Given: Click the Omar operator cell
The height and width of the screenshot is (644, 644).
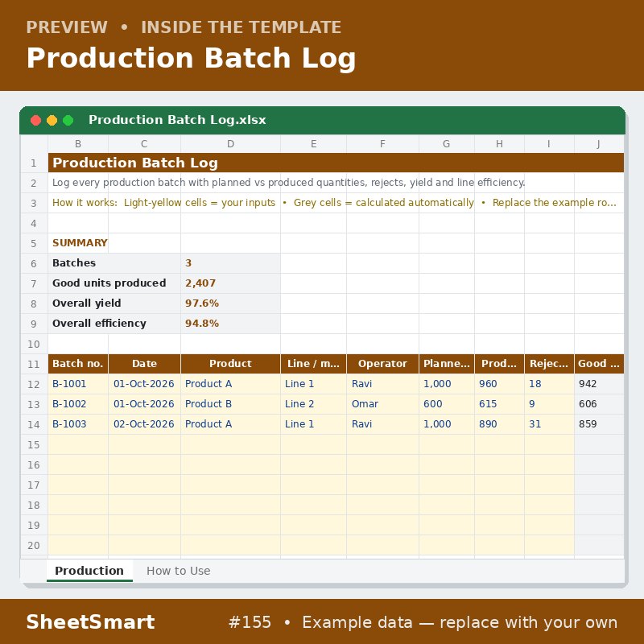Looking at the screenshot, I should tap(382, 404).
